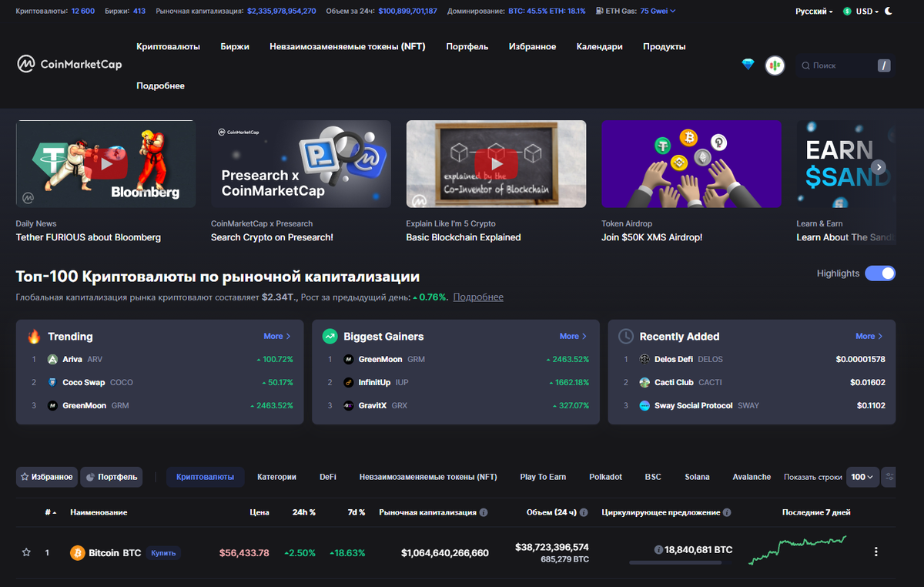Click the search magnifier icon

point(805,65)
